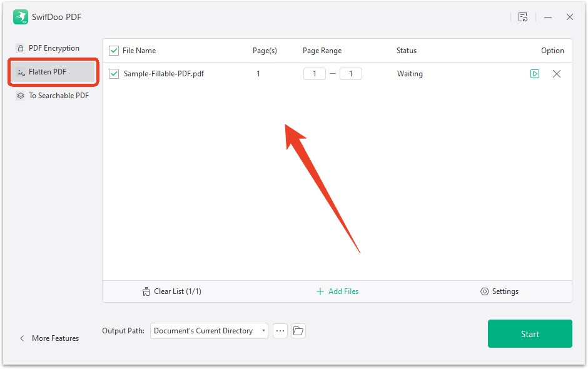Close the SwifDoo PDF window
This screenshot has height=369, width=588.
point(570,17)
